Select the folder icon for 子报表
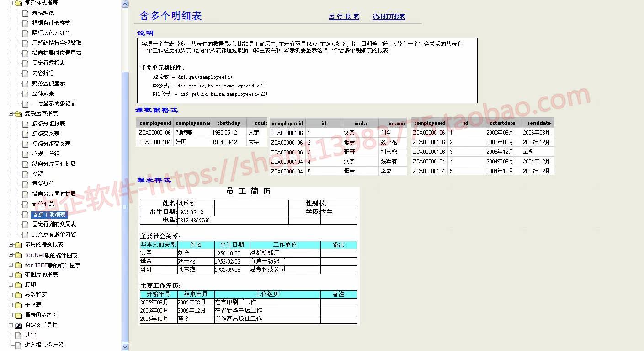644x351 pixels. click(x=19, y=305)
